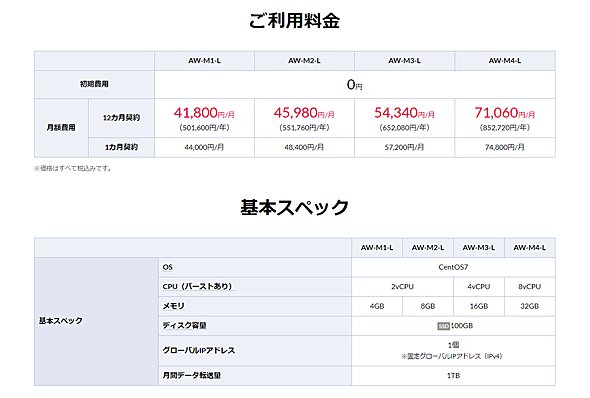
Task: Click the 1カ月契約 row label
Action: coord(121,147)
